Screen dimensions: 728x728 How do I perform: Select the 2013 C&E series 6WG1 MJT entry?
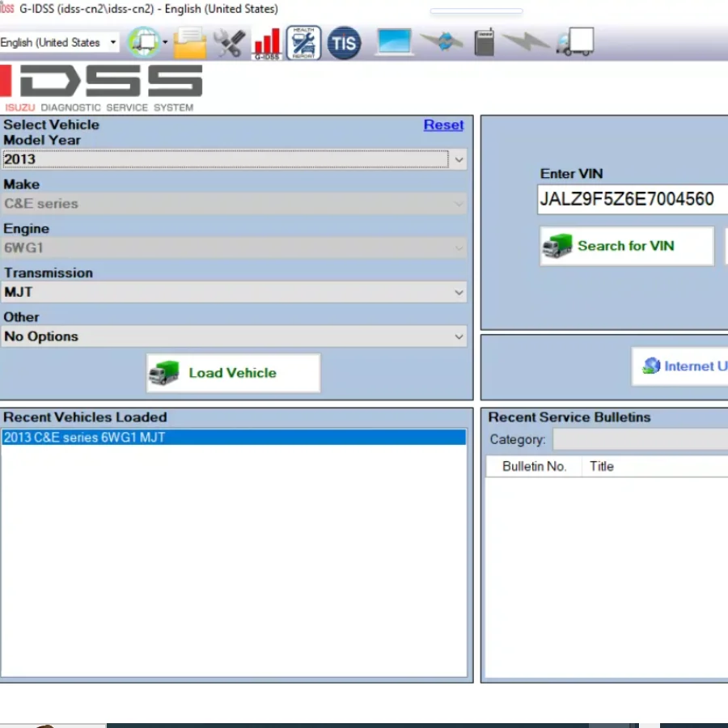point(235,437)
